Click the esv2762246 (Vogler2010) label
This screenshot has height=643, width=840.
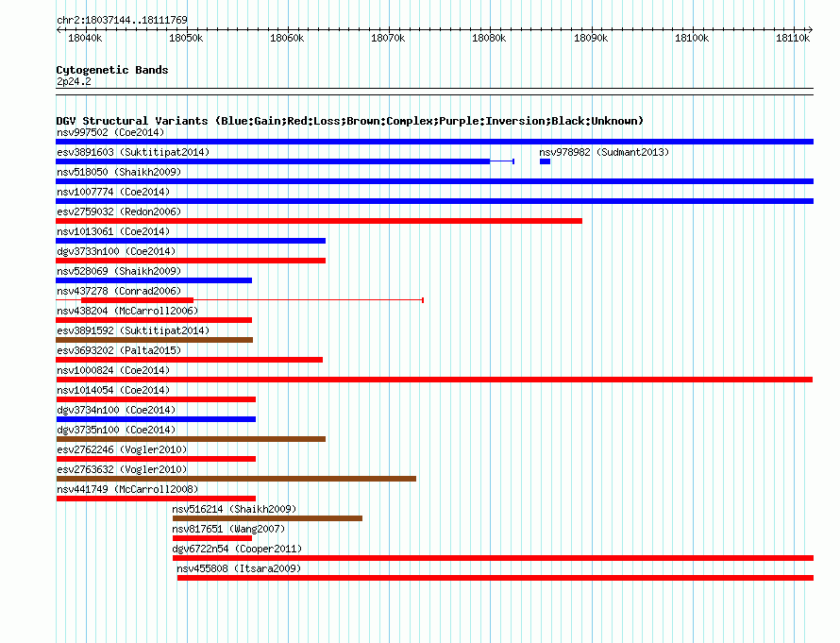tap(122, 449)
